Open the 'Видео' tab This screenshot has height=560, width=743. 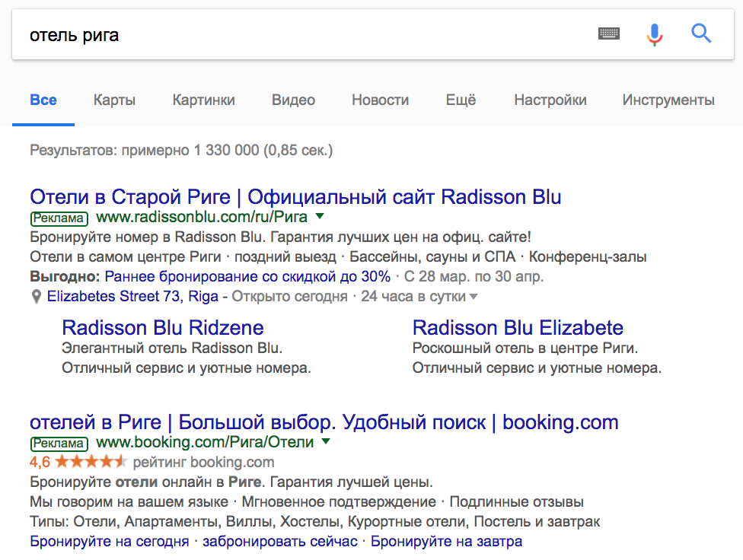coord(293,100)
